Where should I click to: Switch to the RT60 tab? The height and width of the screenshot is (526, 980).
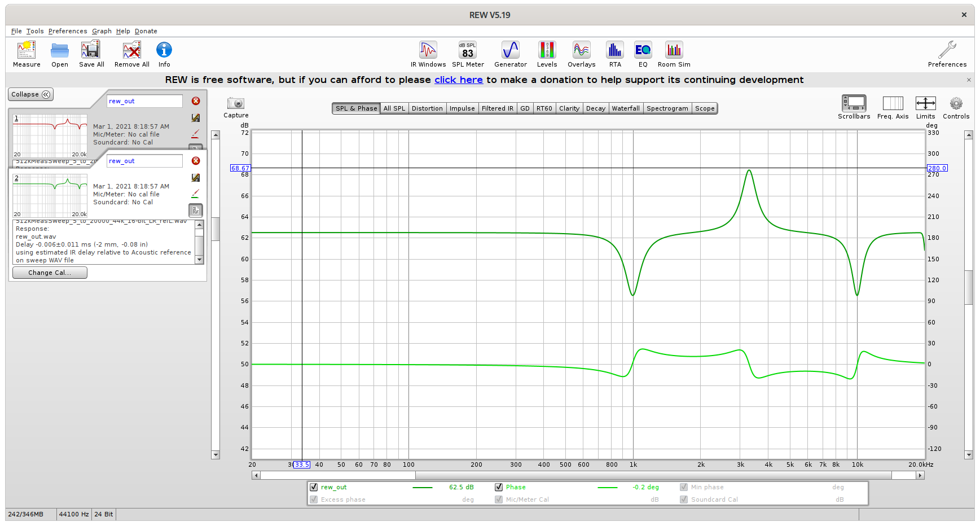(544, 108)
